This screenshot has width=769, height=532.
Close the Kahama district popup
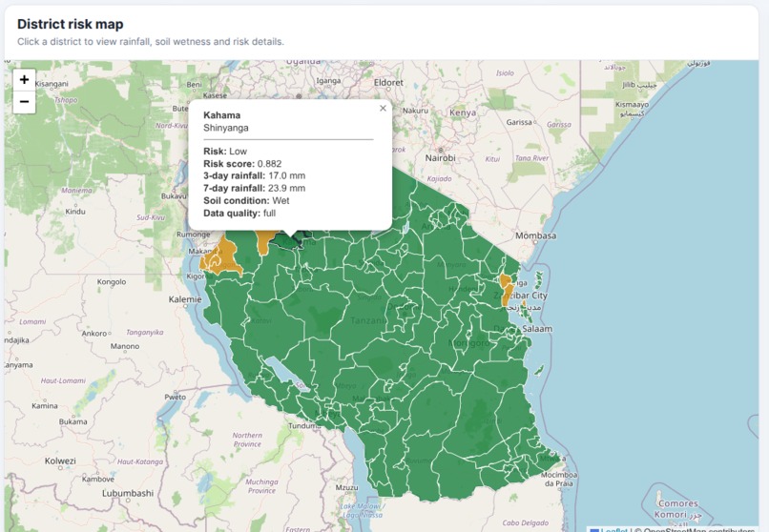tap(383, 109)
